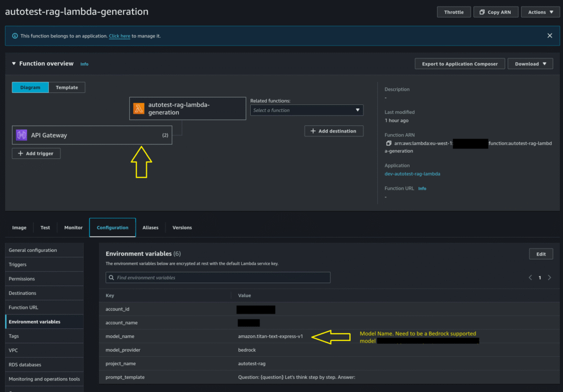Collapse the Function overview section
This screenshot has height=392, width=563.
(x=14, y=64)
